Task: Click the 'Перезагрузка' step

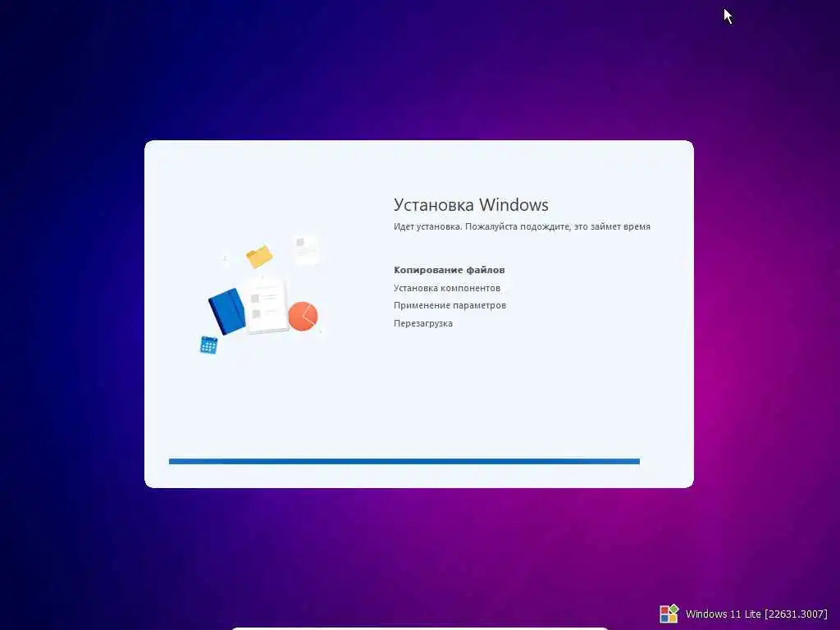Action: 422,323
